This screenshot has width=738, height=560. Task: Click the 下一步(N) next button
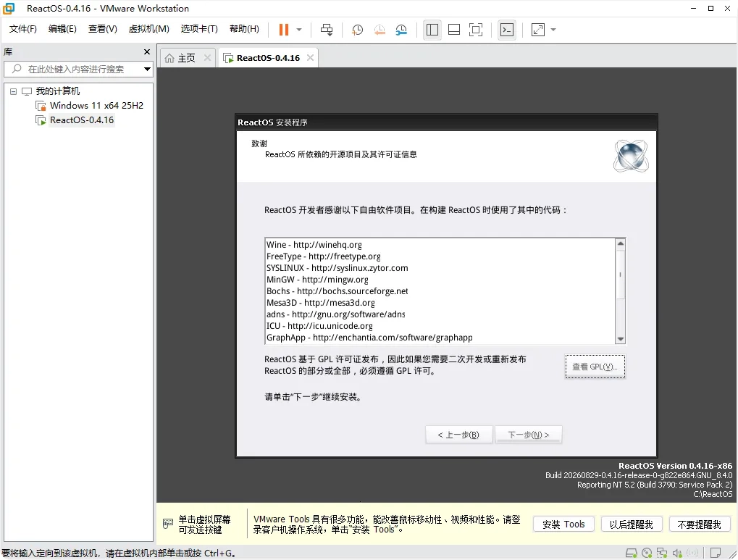(x=529, y=435)
